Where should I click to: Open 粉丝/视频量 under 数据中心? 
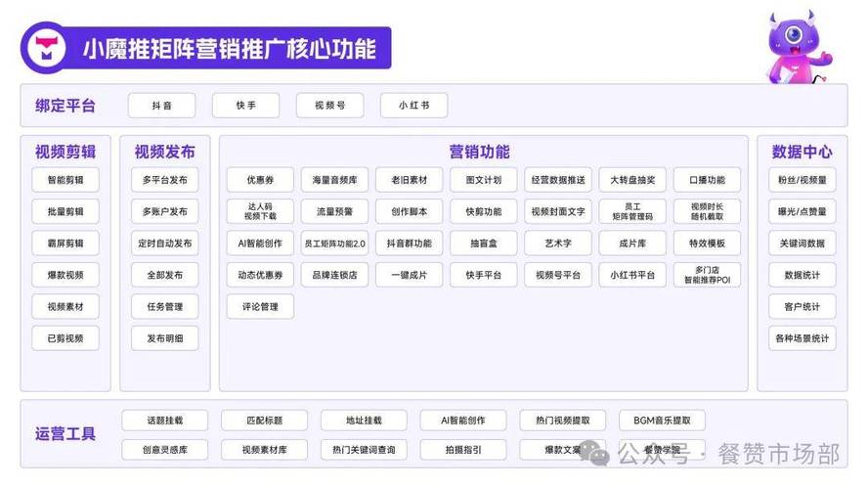point(803,180)
